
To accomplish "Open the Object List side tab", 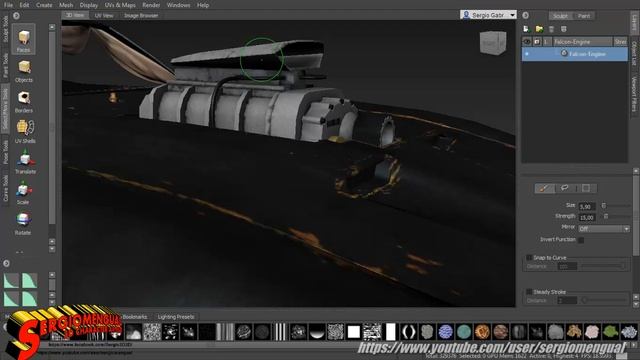I will [634, 53].
